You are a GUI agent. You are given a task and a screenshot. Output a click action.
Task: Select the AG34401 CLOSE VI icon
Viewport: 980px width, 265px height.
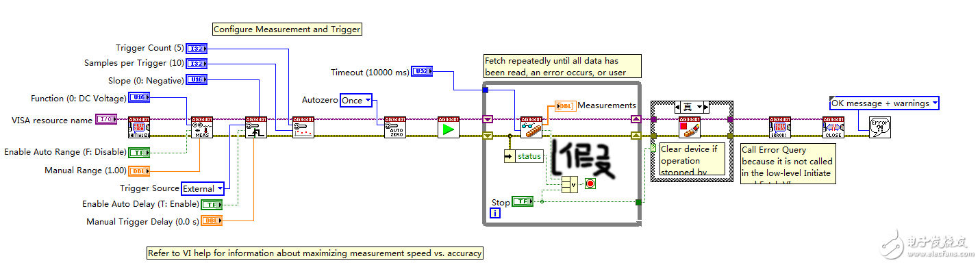pyautogui.click(x=833, y=127)
